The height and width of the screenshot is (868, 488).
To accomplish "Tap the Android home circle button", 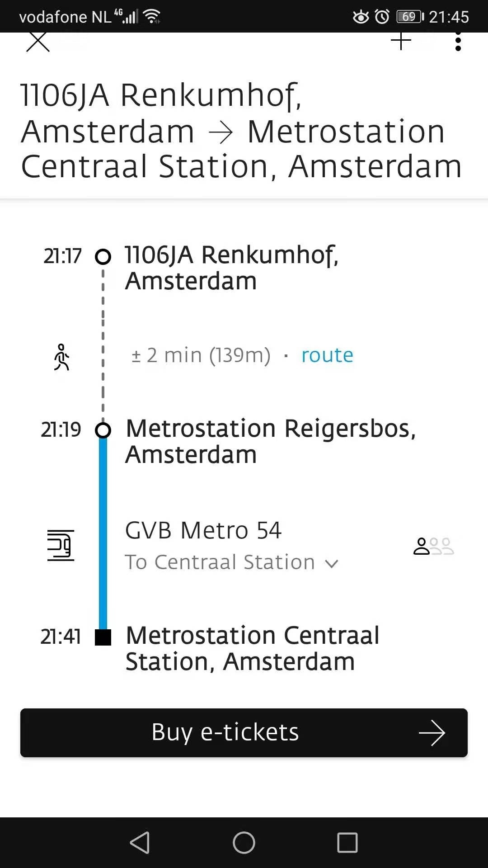I will click(244, 843).
